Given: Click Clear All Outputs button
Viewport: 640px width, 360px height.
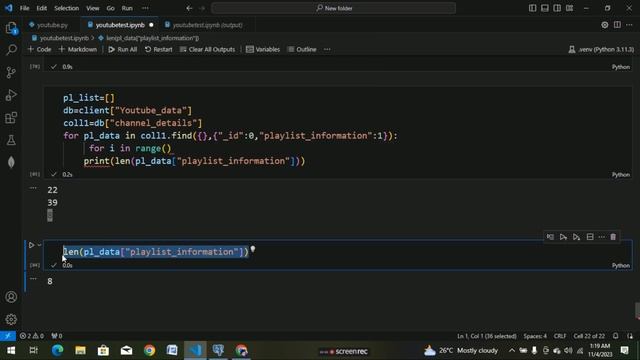Looking at the screenshot, I should (207, 49).
